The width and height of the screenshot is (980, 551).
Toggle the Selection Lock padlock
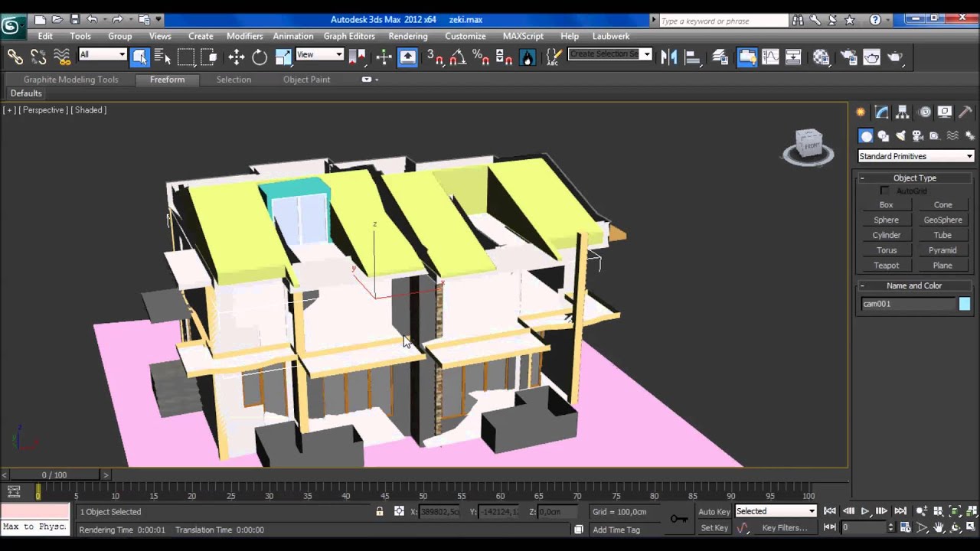point(380,511)
